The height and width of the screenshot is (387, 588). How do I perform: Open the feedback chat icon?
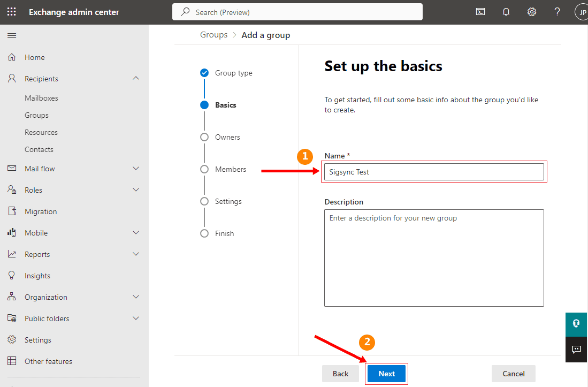576,350
